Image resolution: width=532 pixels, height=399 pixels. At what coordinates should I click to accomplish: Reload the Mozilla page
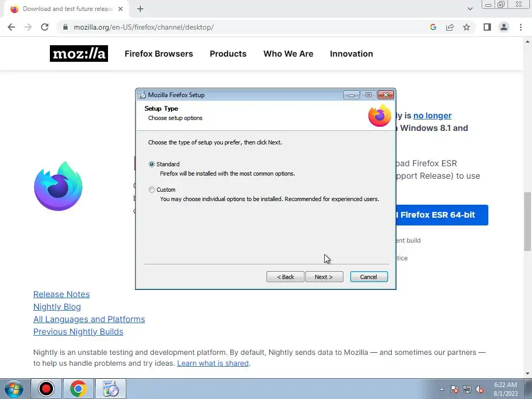click(x=45, y=27)
